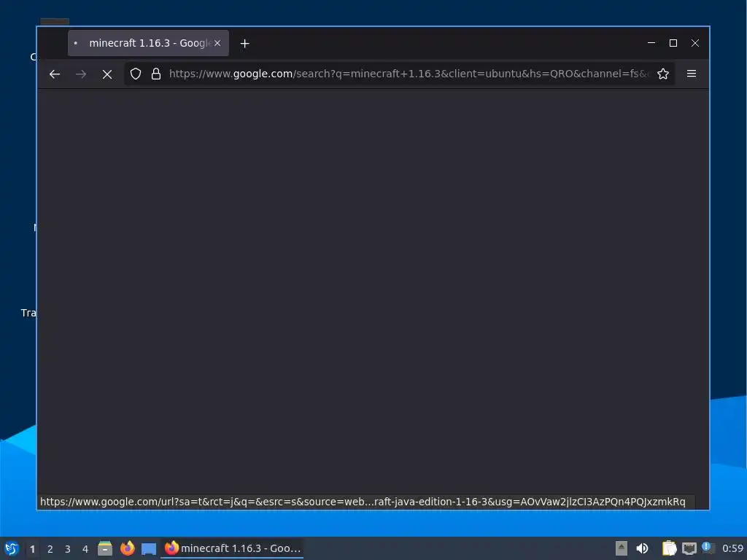Open the clipboard manager tray icon
This screenshot has height=560, width=747.
pos(670,548)
